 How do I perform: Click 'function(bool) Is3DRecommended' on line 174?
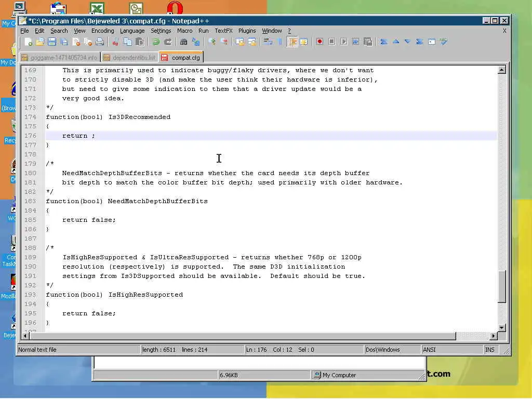[108, 117]
